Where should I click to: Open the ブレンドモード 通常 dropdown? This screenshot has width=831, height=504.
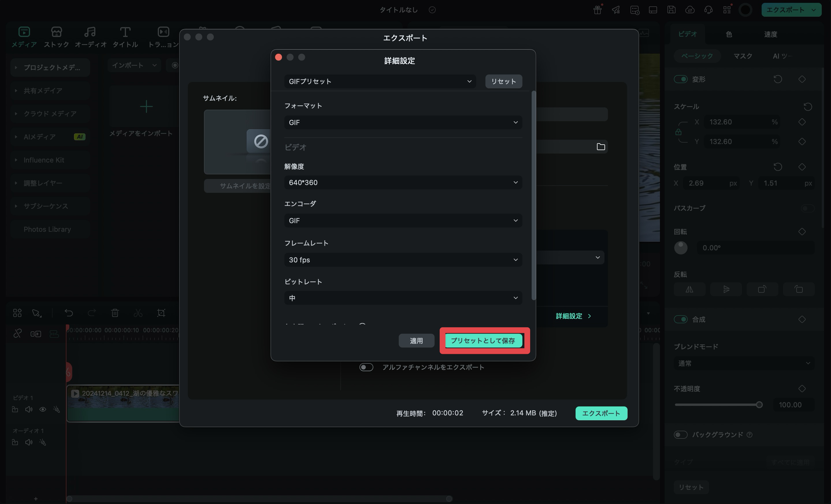click(744, 363)
